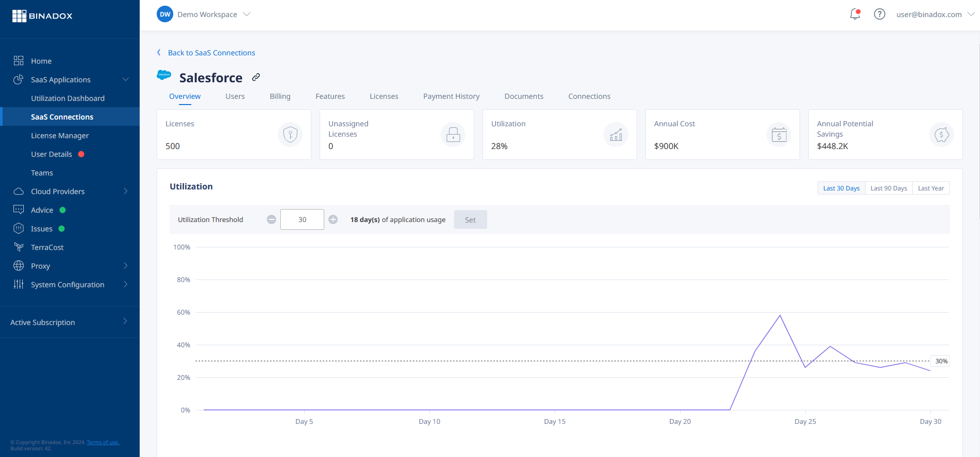
Task: Click the DW workspace avatar
Action: (165, 14)
